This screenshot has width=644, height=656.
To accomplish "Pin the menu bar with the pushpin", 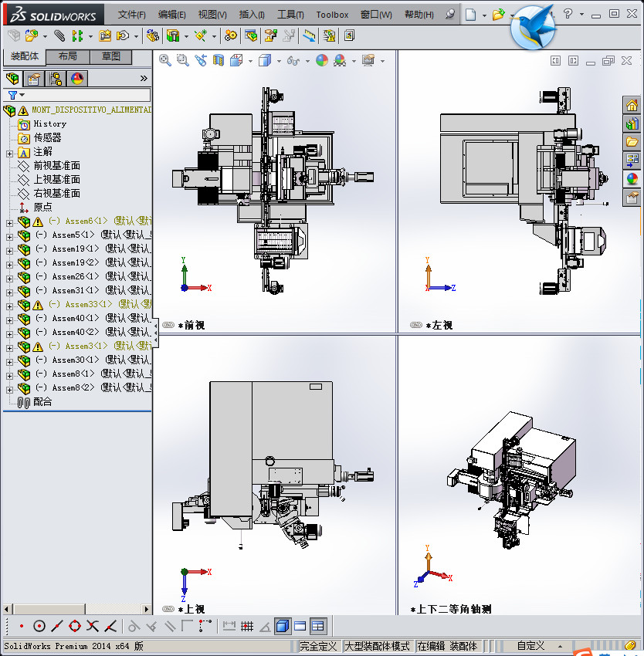I will click(450, 15).
